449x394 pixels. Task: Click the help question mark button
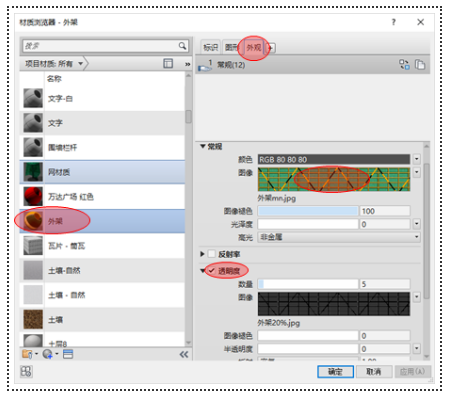coord(394,22)
